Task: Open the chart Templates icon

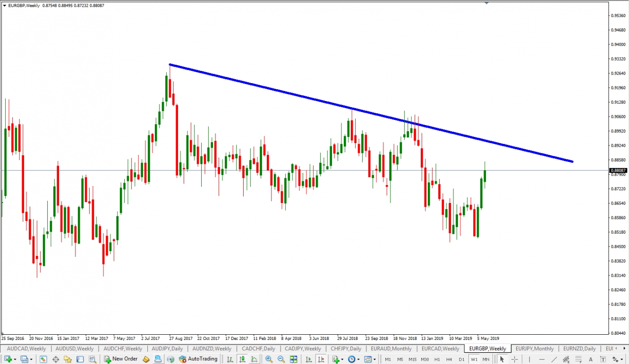Action: (368, 359)
